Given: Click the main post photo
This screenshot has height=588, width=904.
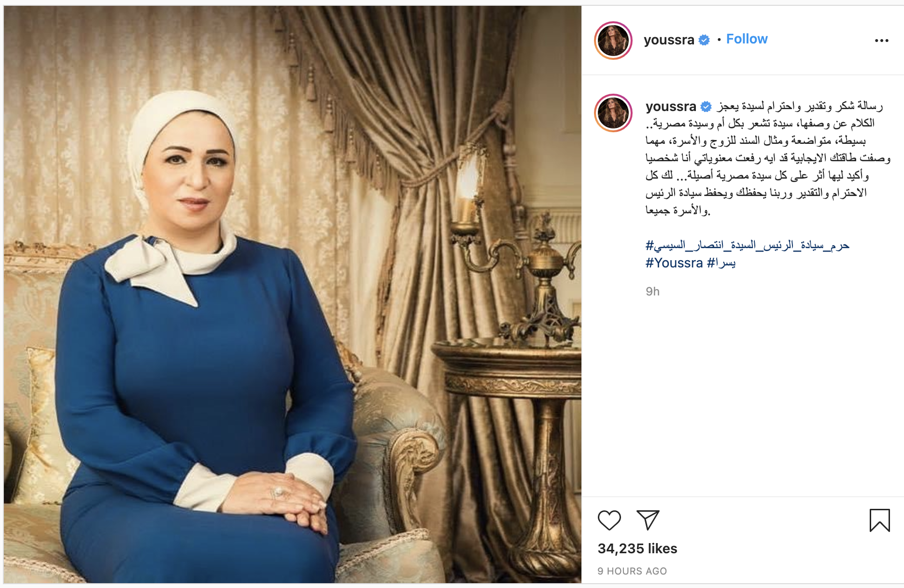Looking at the screenshot, I should (293, 294).
